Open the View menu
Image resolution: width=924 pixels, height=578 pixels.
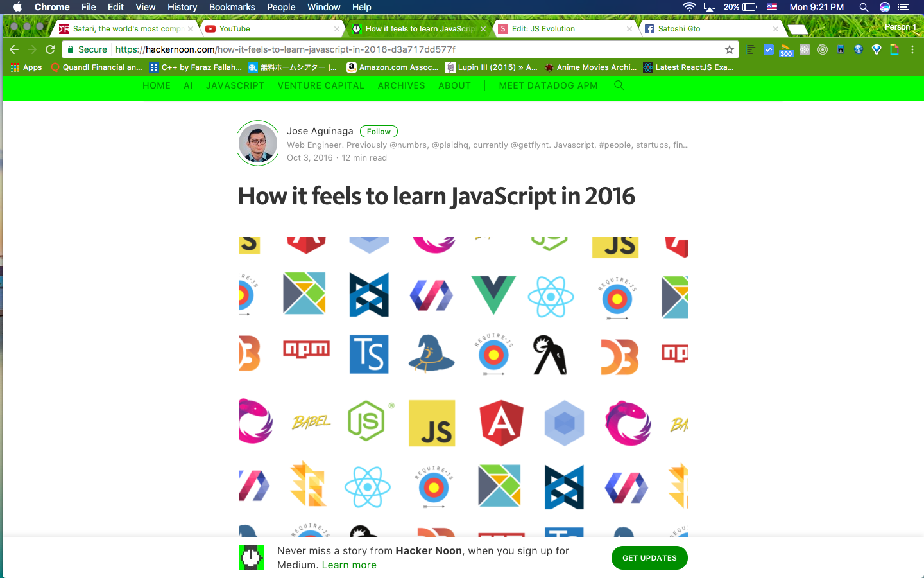pyautogui.click(x=146, y=7)
